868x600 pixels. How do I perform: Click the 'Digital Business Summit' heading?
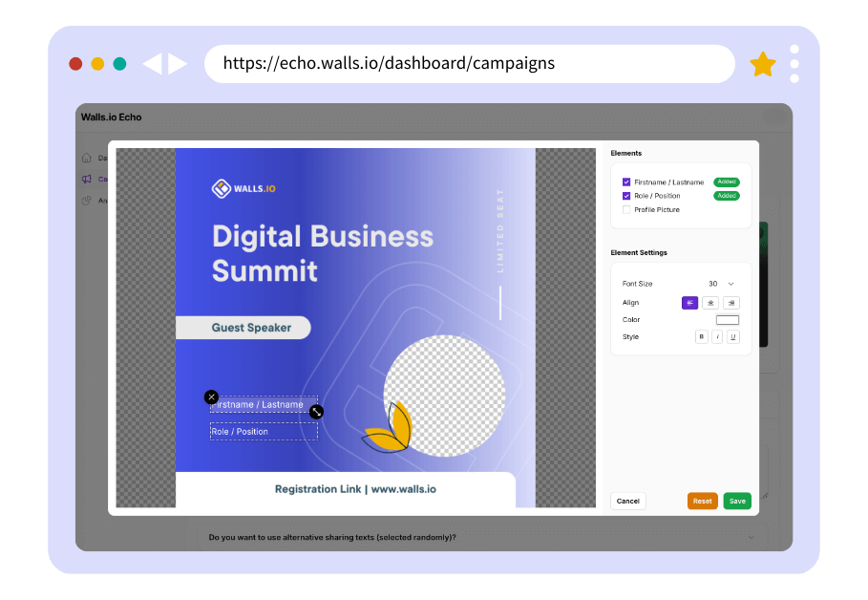[x=323, y=253]
